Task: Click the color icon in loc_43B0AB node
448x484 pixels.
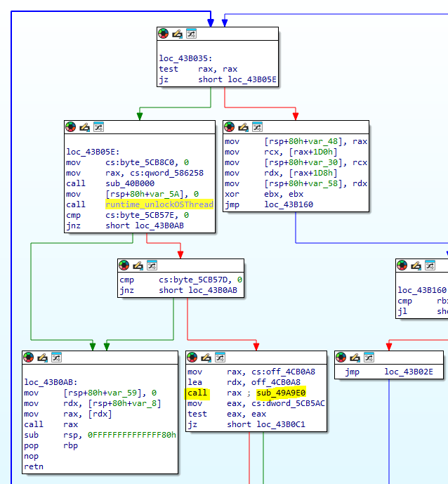Action: click(28, 357)
